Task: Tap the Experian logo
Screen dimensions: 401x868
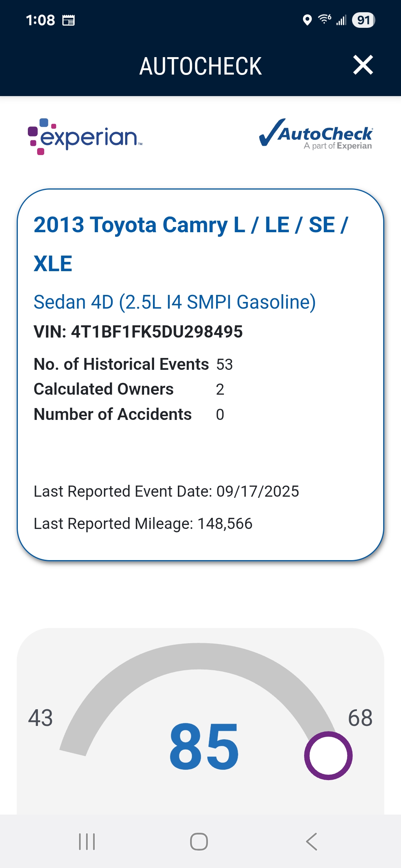Action: coord(85,137)
